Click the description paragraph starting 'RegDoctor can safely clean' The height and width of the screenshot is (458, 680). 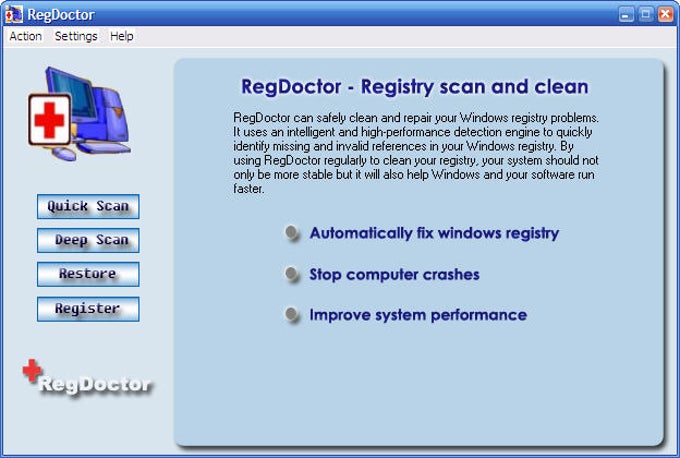416,153
